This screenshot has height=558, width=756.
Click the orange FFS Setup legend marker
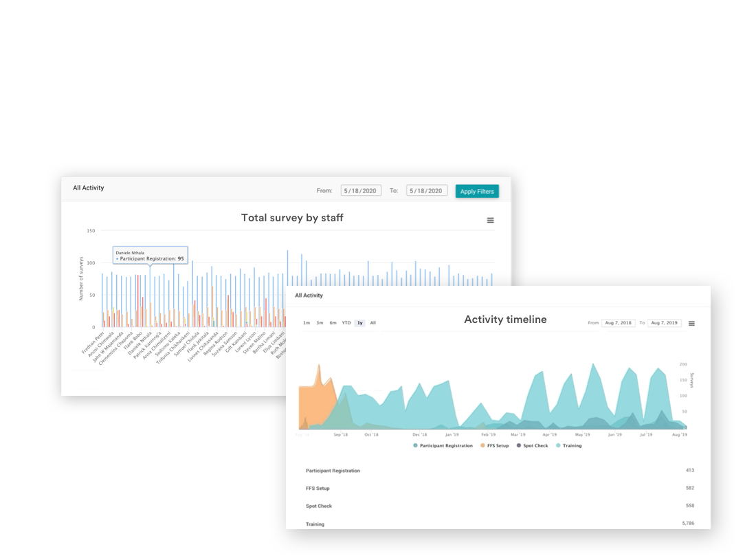(x=482, y=446)
